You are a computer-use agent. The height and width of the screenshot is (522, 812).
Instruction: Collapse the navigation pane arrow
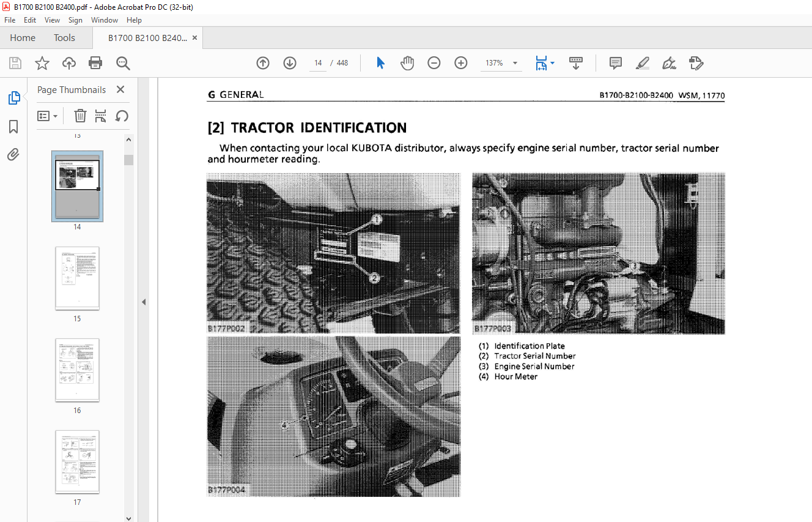coord(144,302)
